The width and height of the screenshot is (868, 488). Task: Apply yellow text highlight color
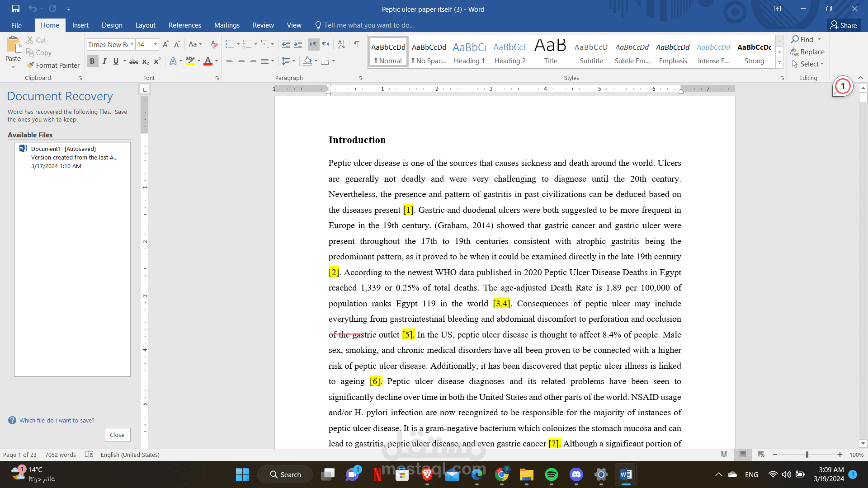click(x=190, y=61)
